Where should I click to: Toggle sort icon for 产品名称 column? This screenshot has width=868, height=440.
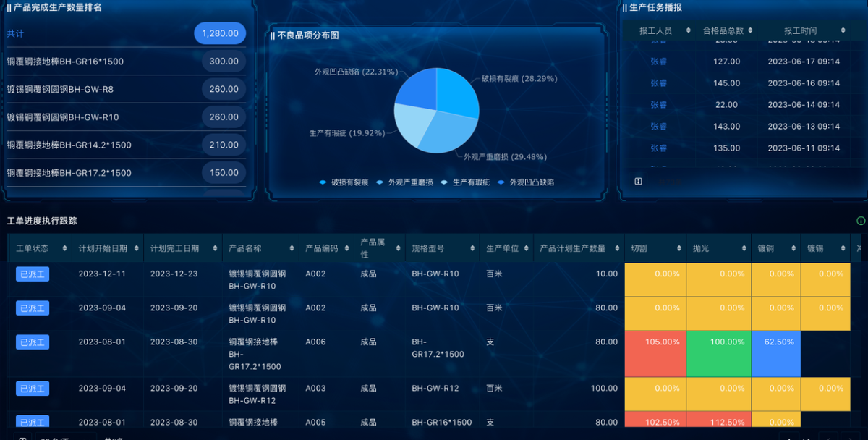292,248
